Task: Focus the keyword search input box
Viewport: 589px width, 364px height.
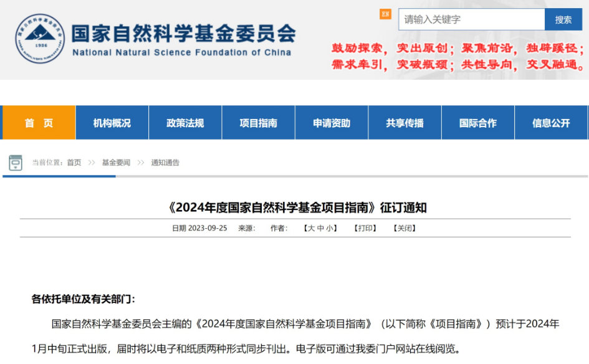Action: (471, 19)
